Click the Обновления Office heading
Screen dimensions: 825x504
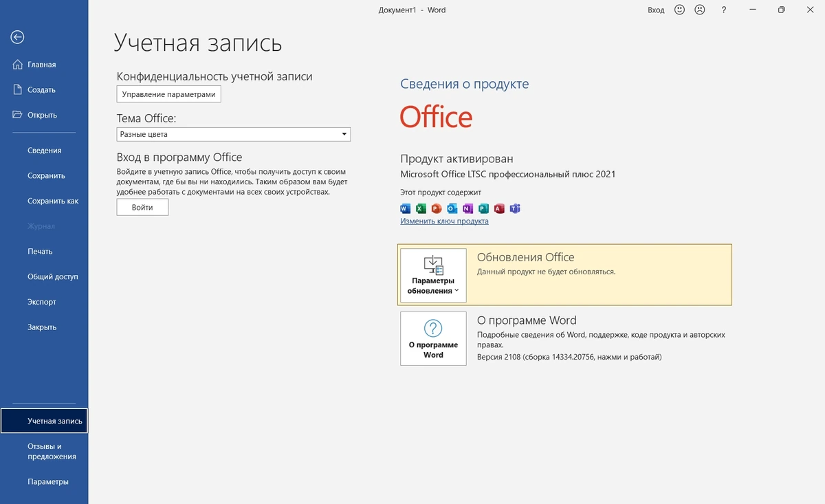[525, 257]
